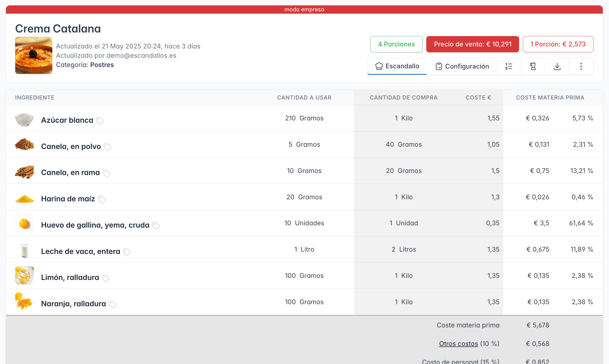Open the numbered steps list icon tab

click(x=508, y=66)
